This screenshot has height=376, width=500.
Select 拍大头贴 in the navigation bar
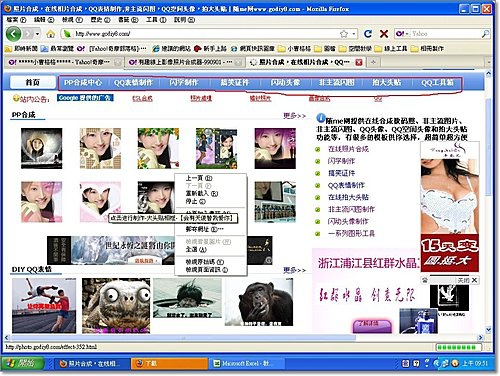(x=387, y=82)
